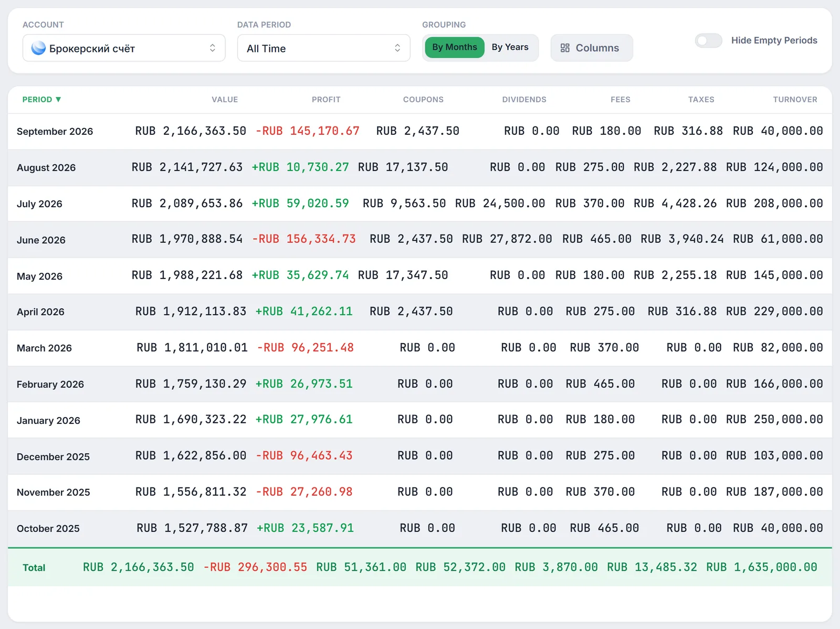Sort by the Value column header
The image size is (840, 629).
225,99
